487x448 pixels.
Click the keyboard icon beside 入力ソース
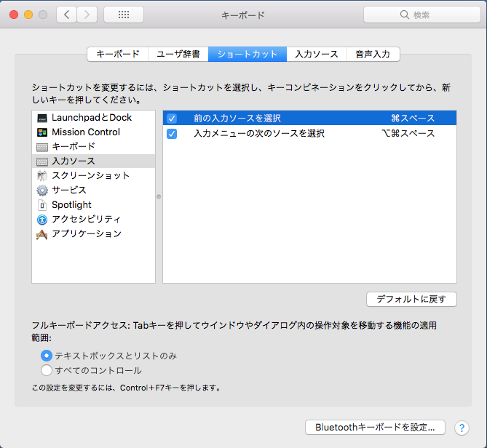coord(42,161)
